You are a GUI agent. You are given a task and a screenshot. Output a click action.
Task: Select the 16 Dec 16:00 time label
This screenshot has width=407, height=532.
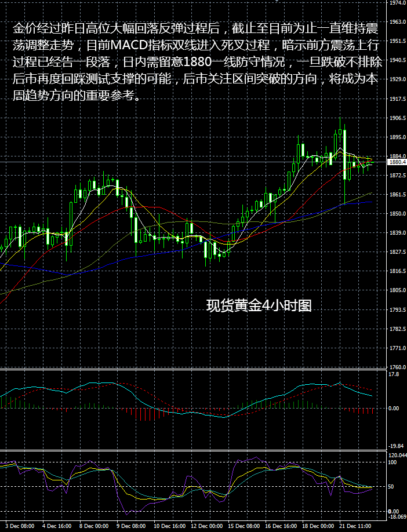(x=281, y=526)
